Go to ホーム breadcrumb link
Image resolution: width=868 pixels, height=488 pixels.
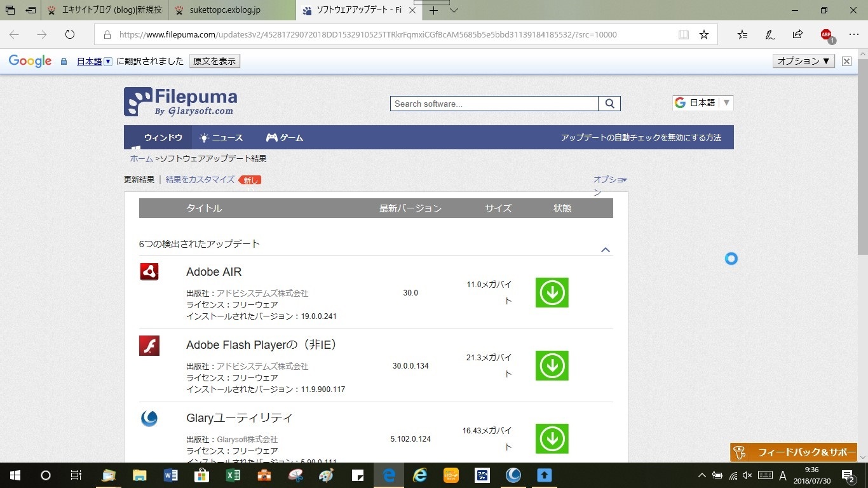pyautogui.click(x=141, y=159)
